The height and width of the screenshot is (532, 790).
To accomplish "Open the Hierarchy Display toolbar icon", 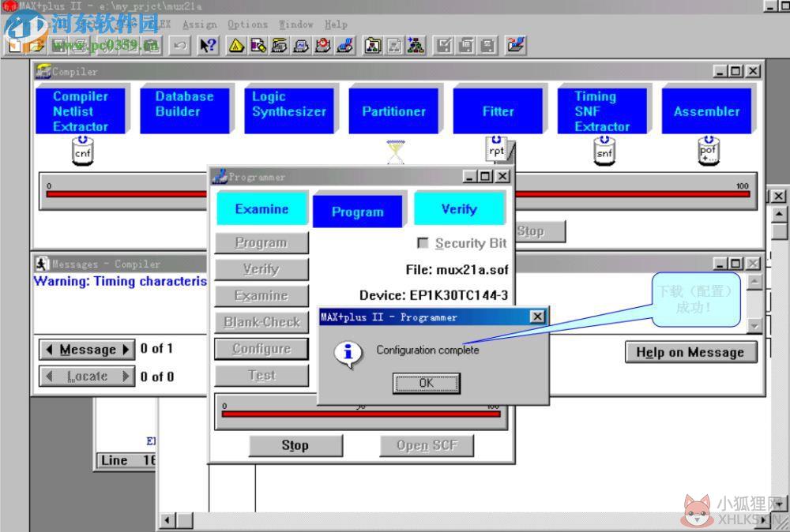I will [x=236, y=46].
